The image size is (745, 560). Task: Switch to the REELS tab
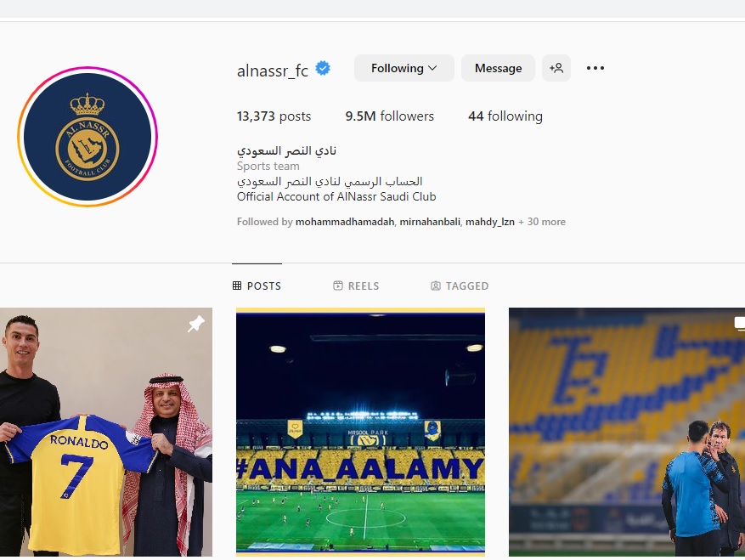(x=356, y=286)
